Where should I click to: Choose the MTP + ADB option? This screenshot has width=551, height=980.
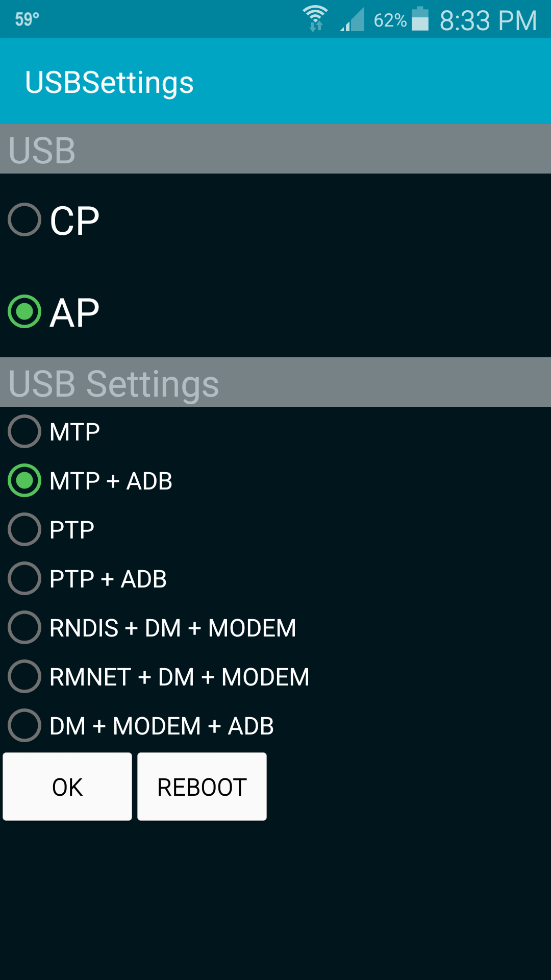pos(24,481)
